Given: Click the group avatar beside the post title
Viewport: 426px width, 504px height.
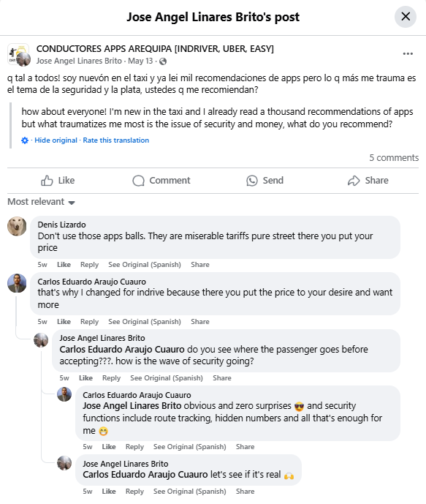Looking at the screenshot, I should (18, 54).
